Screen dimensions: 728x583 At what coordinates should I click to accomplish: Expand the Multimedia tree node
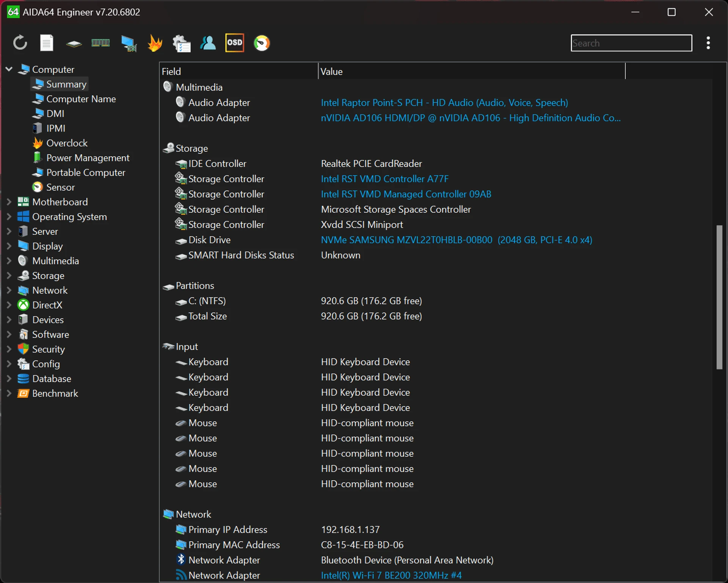click(x=9, y=261)
